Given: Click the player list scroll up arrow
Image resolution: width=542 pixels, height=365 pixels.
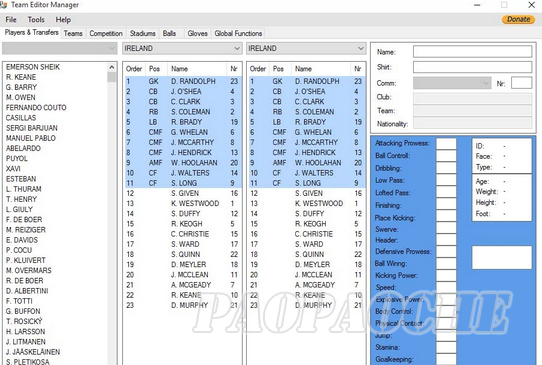Looking at the screenshot, I should pyautogui.click(x=112, y=67).
